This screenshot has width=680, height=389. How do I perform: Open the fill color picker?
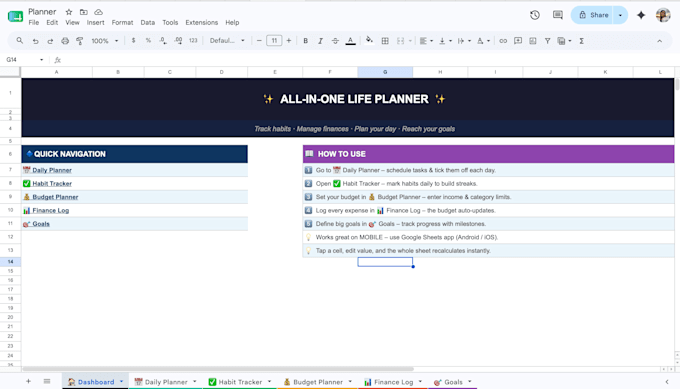click(369, 40)
